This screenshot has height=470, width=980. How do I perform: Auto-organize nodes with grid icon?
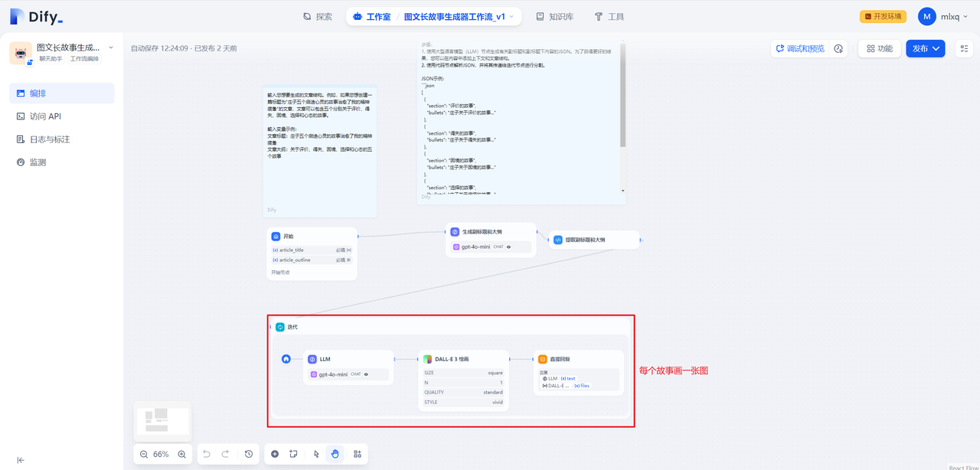point(358,454)
